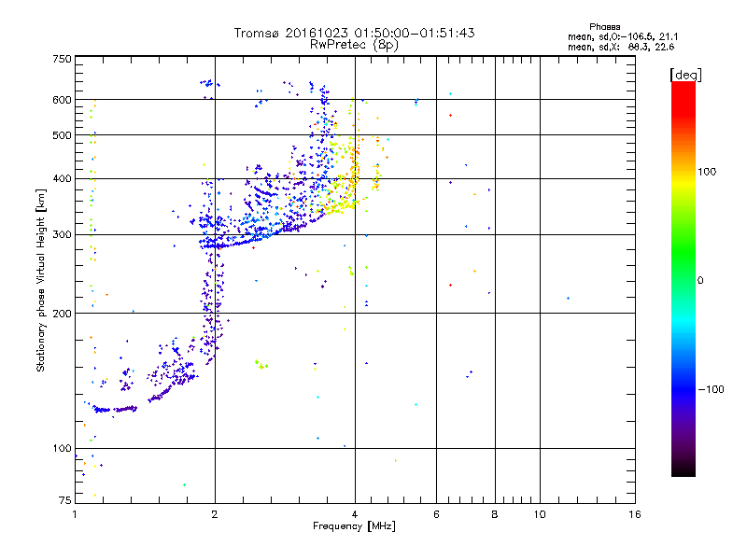Viewport: 747px width, 560px height.
Task: Click the y-axis '100' tick label
Action: click(62, 448)
